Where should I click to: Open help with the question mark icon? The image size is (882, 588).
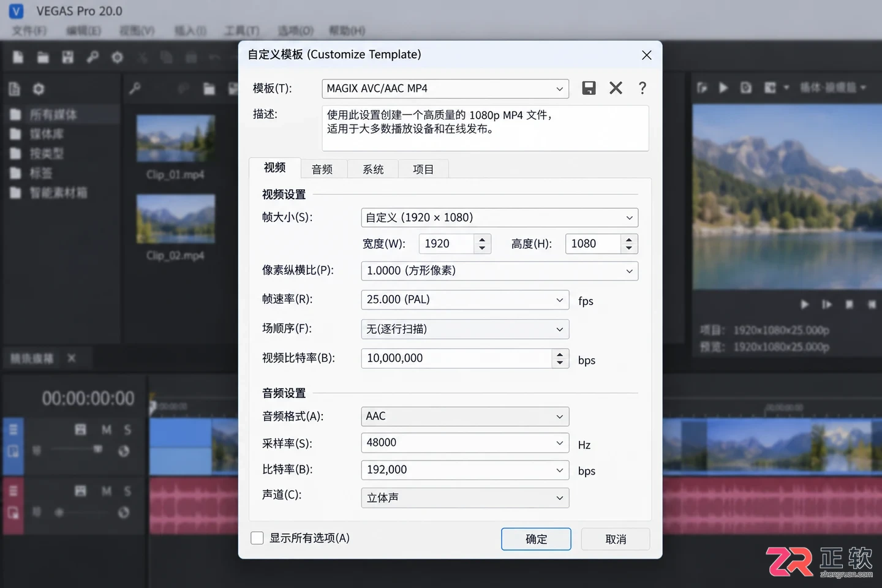[642, 88]
